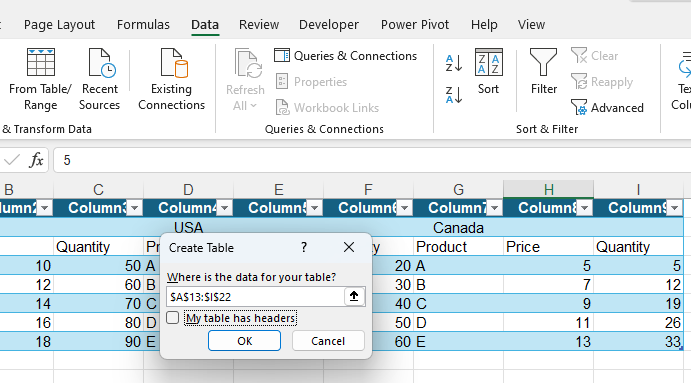Click cell with value 33
Viewport: 691px width, 383px height.
[638, 342]
